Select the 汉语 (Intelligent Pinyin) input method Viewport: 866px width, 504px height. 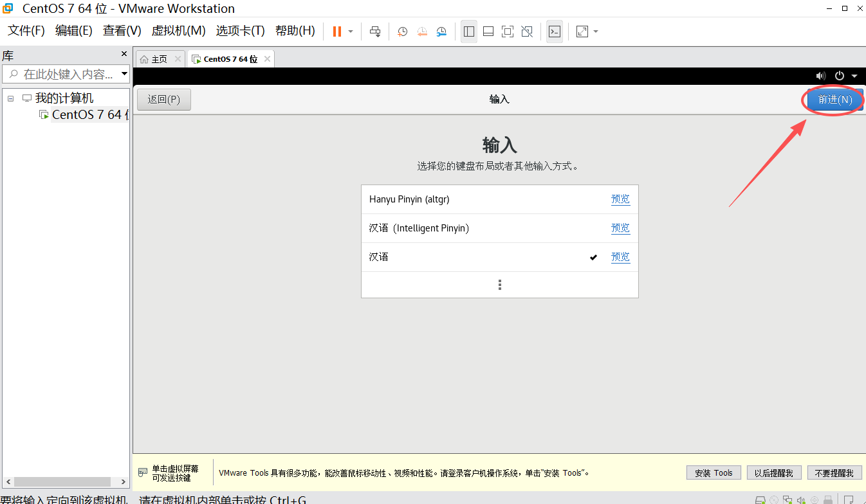(500, 228)
